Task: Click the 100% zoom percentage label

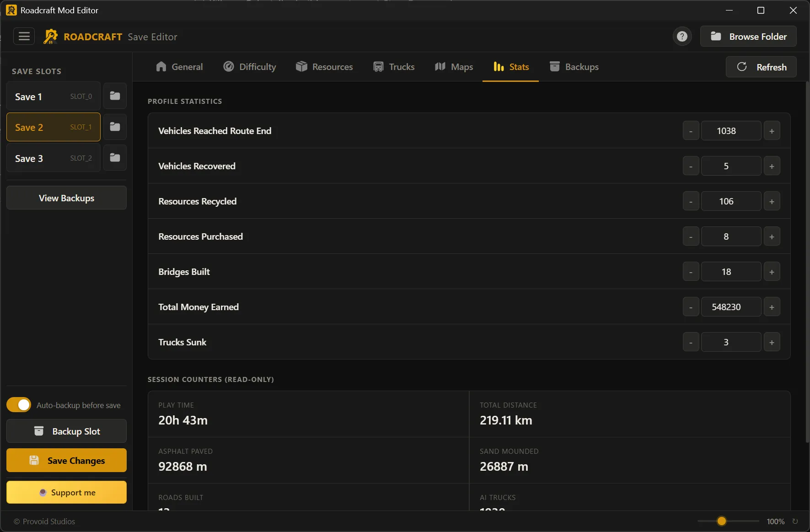Action: pyautogui.click(x=775, y=521)
